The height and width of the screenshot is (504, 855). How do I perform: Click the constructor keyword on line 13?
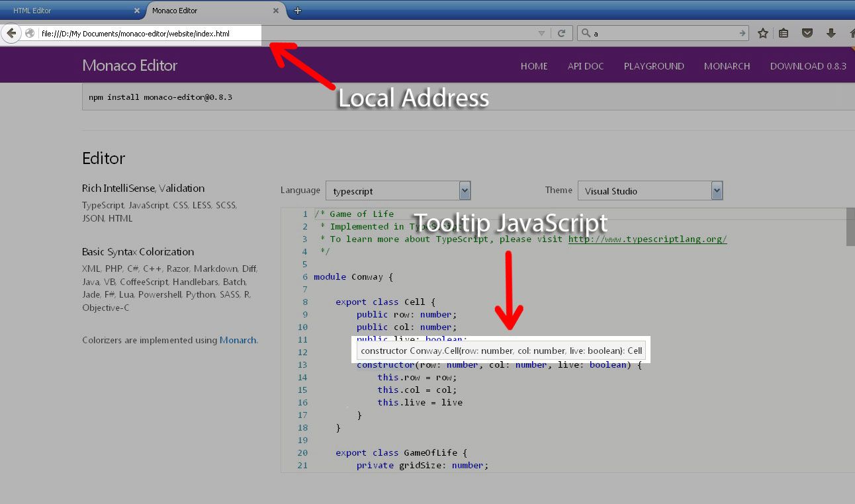coord(386,364)
